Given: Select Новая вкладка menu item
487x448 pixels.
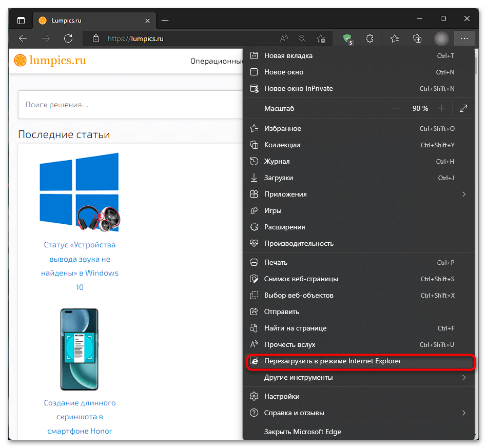Looking at the screenshot, I should [x=358, y=55].
